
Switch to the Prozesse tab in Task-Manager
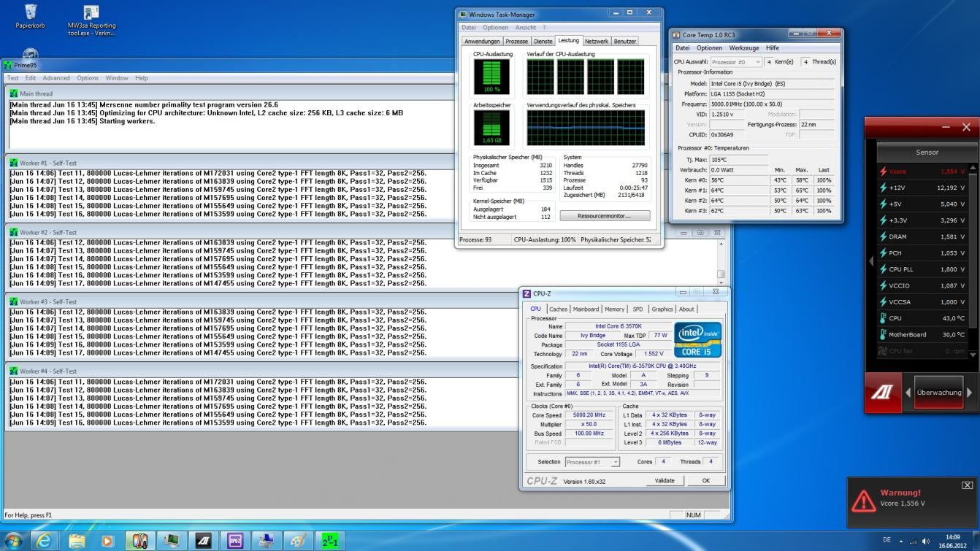[516, 42]
